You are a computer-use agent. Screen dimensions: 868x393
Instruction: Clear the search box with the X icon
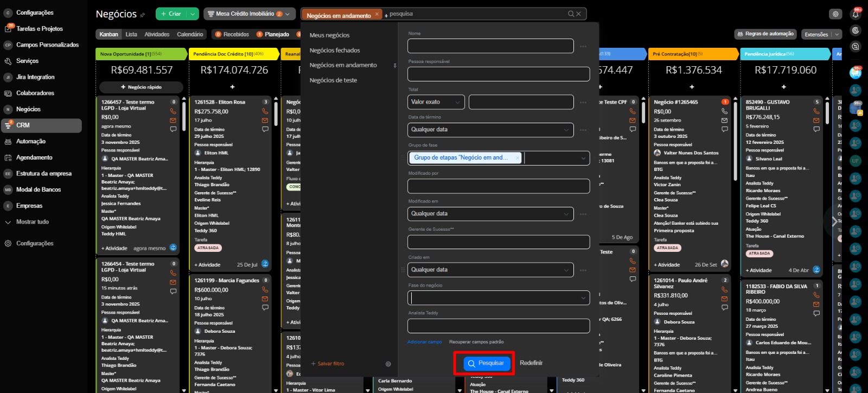pyautogui.click(x=578, y=14)
